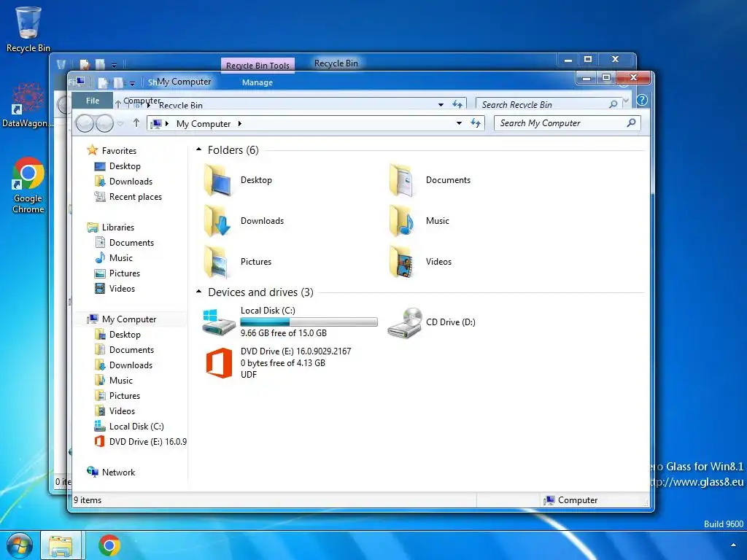This screenshot has height=560, width=747.
Task: Open the address bar history dropdown in My Computer
Action: [x=459, y=123]
